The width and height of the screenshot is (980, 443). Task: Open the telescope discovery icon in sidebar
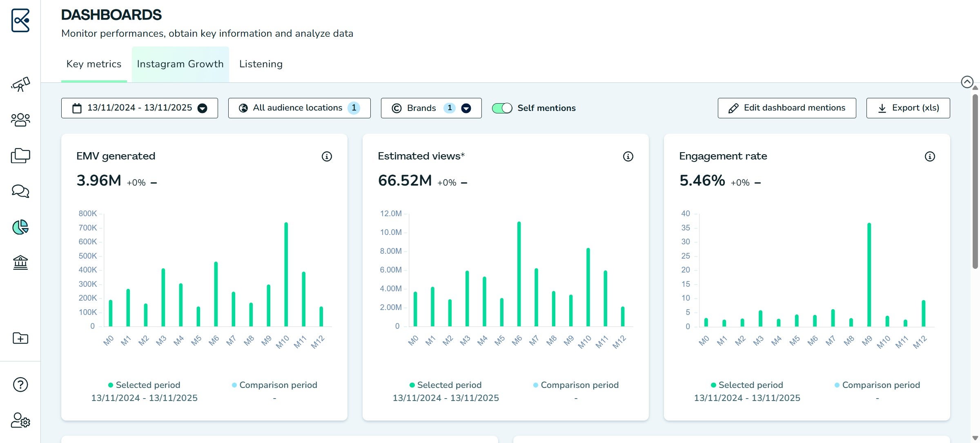pyautogui.click(x=20, y=84)
